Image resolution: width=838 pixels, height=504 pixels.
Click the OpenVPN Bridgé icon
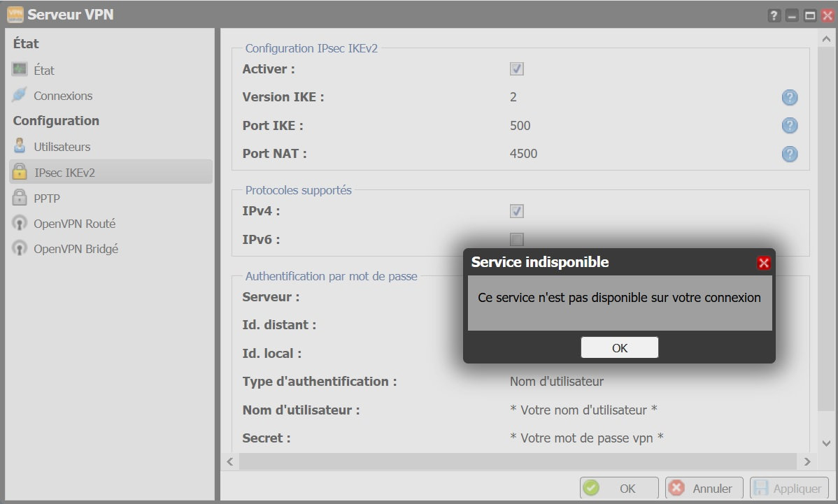(20, 249)
